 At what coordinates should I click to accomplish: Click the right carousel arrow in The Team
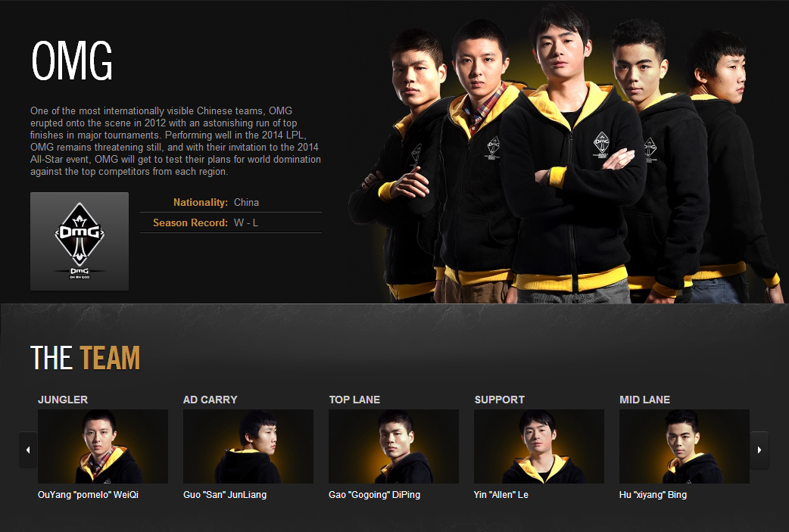759,450
